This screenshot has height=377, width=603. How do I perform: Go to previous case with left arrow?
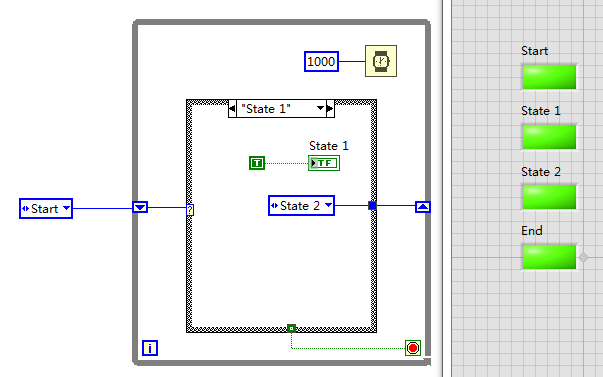point(232,109)
